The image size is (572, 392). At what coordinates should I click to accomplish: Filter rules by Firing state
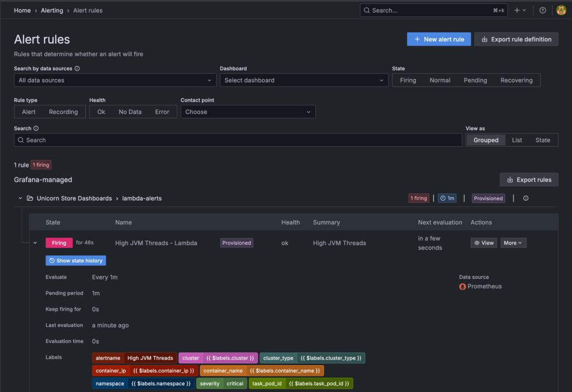408,80
